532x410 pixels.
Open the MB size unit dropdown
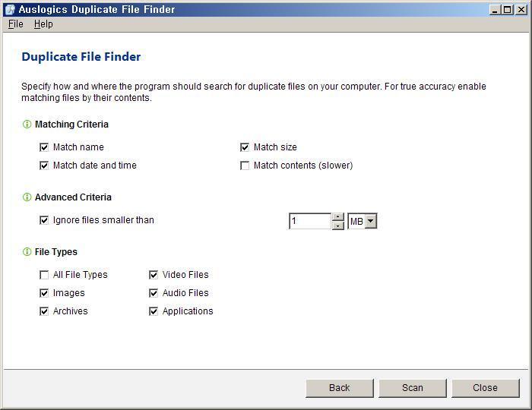click(x=371, y=221)
